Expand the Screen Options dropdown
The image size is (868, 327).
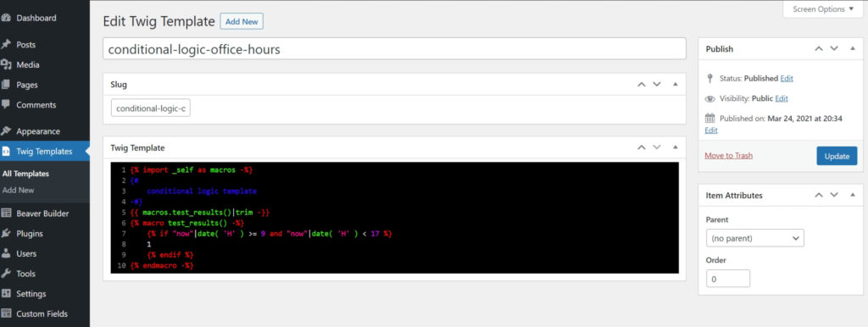822,8
